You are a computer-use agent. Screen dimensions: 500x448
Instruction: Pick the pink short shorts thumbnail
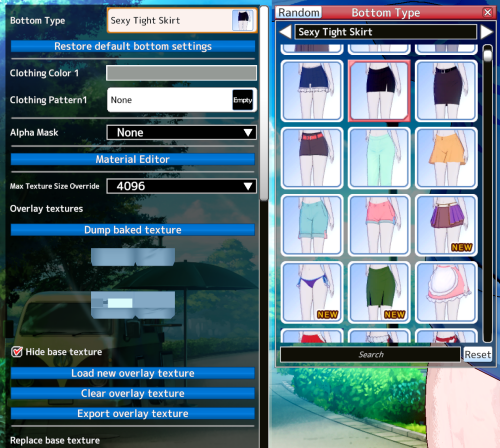click(x=379, y=225)
